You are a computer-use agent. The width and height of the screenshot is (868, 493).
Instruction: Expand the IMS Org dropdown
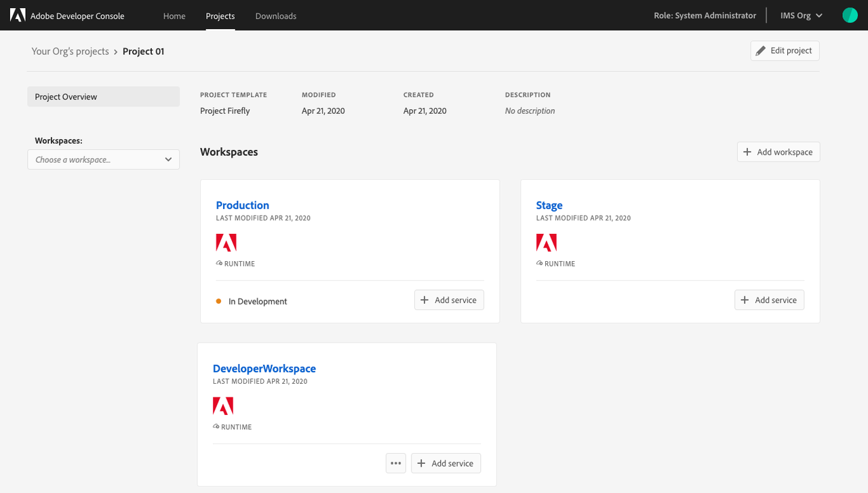click(x=802, y=16)
